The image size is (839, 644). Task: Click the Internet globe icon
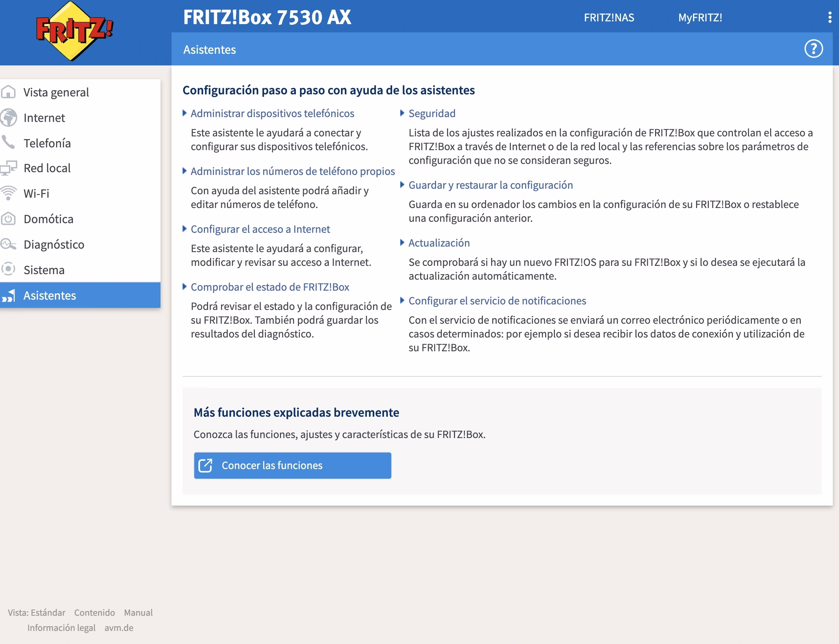[x=8, y=117]
